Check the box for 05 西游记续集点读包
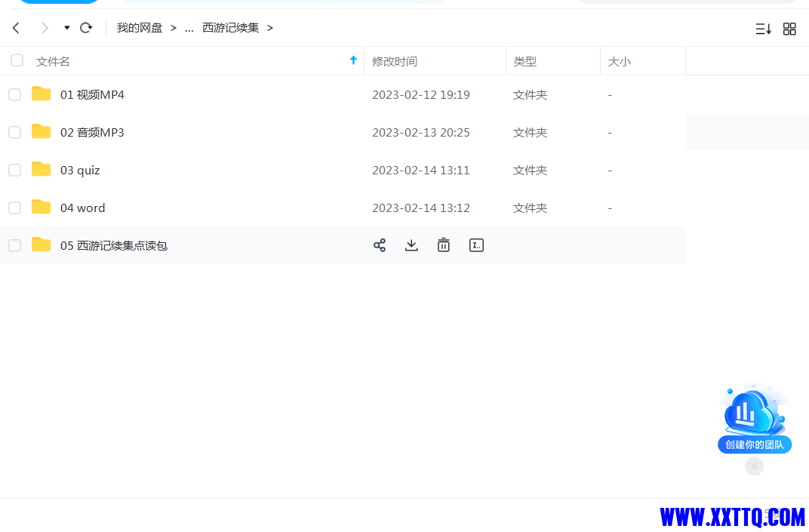The height and width of the screenshot is (532, 809). coord(14,245)
